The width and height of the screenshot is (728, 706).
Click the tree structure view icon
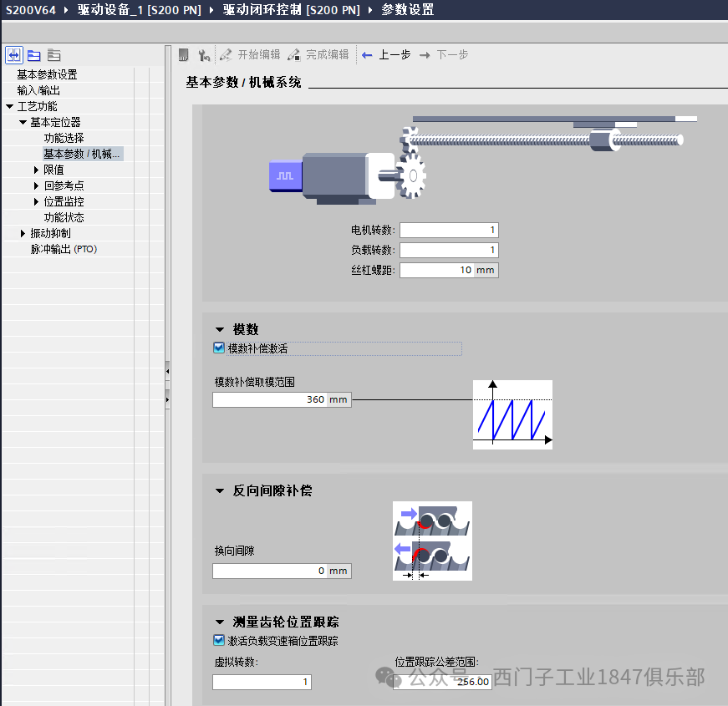(34, 55)
